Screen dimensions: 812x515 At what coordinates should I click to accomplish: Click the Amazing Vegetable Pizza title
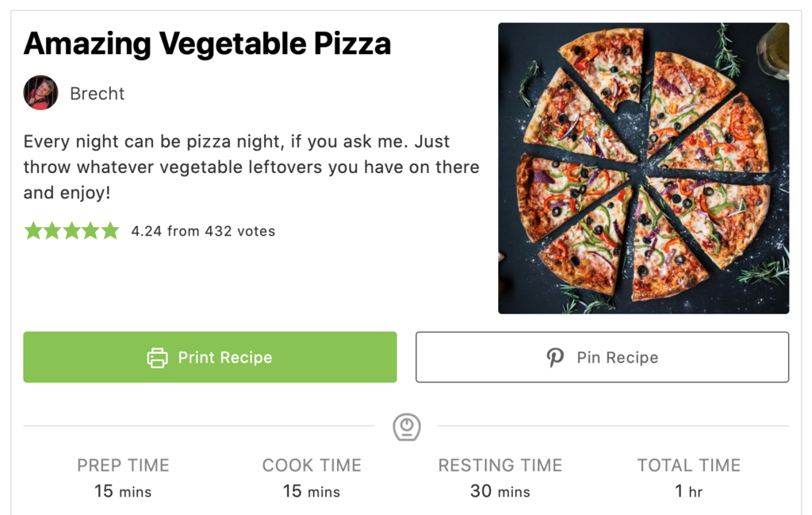pyautogui.click(x=208, y=44)
